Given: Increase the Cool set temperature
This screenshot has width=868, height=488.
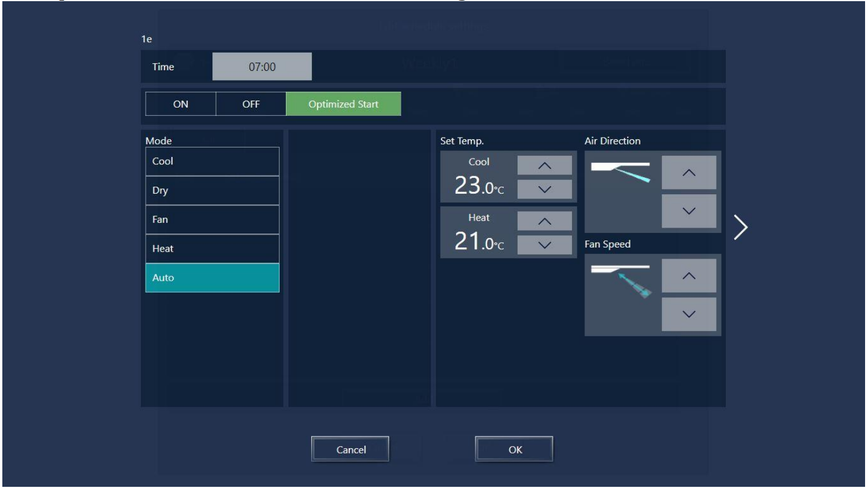Looking at the screenshot, I should click(x=545, y=166).
